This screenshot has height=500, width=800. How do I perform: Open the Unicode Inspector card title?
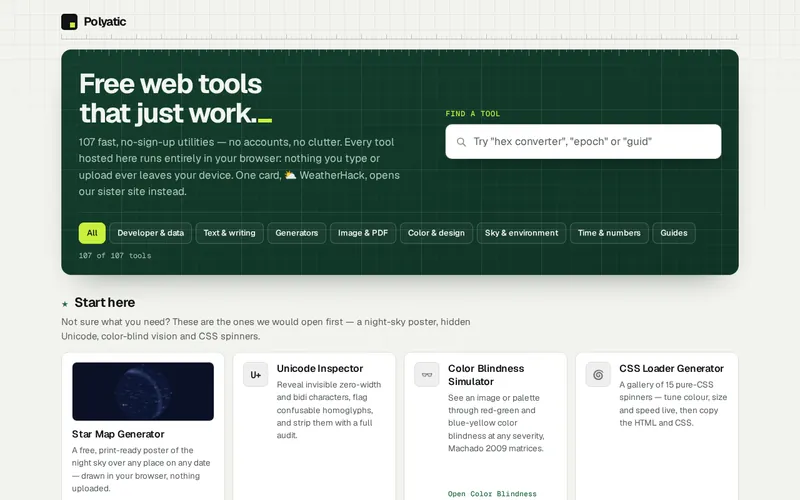pyautogui.click(x=320, y=368)
